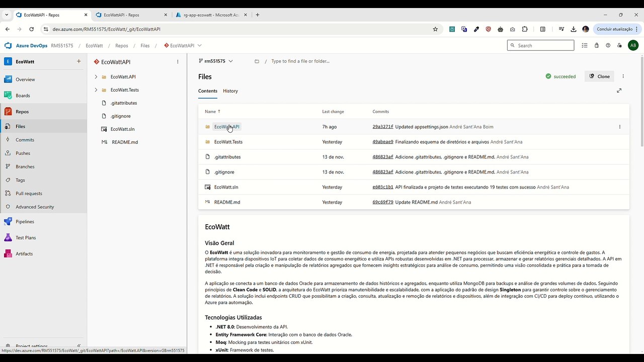Open browser downloads icon
644x362 pixels.
[574, 29]
